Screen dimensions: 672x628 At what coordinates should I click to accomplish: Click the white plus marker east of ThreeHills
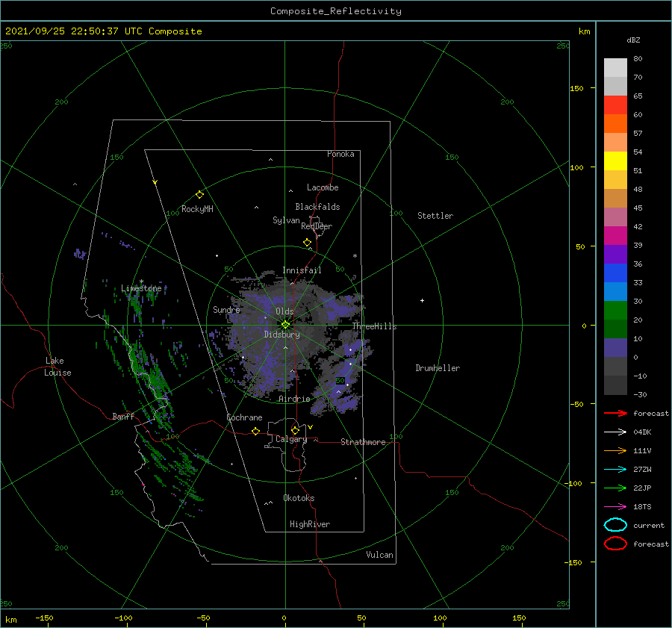422,300
